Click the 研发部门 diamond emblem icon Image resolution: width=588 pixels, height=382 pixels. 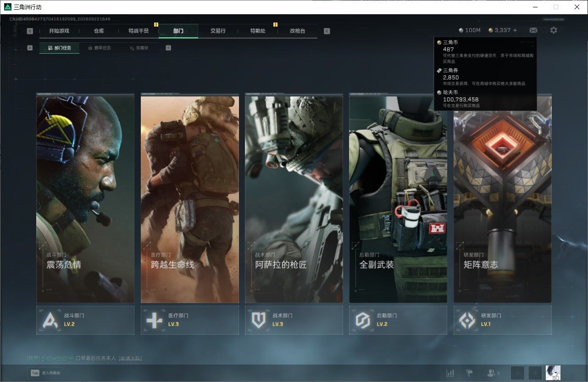pos(467,320)
